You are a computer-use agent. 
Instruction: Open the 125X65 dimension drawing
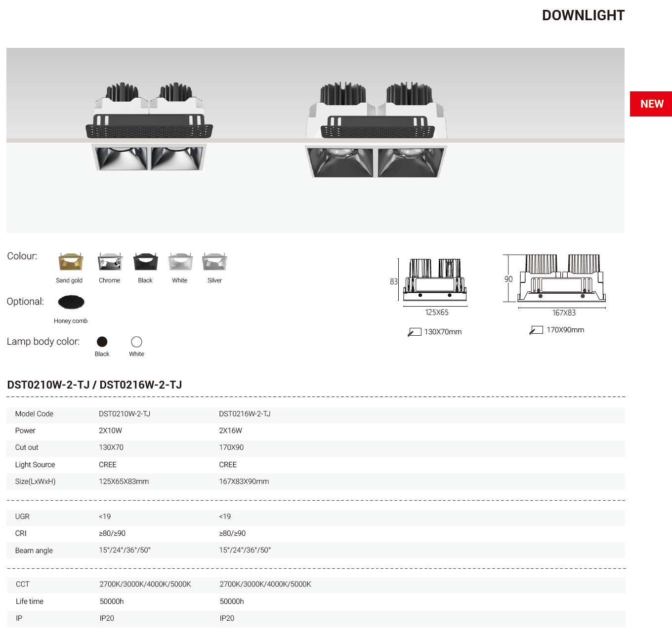(x=435, y=280)
